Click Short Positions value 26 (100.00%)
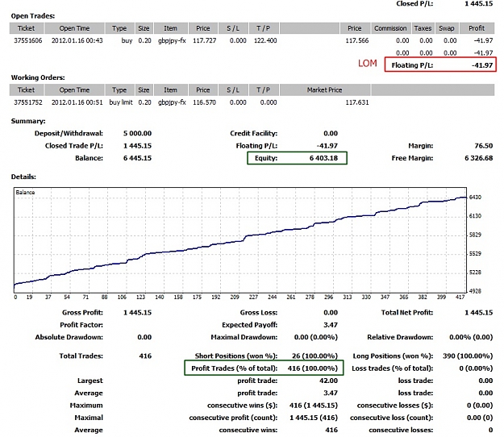The width and height of the screenshot is (504, 437). point(314,356)
